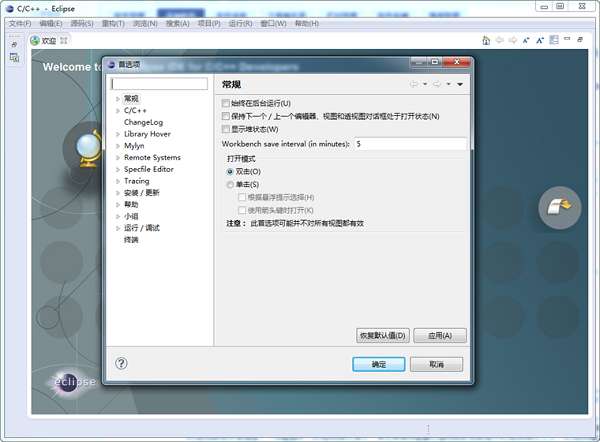Reduce font size in Welcome toolbar

point(526,40)
